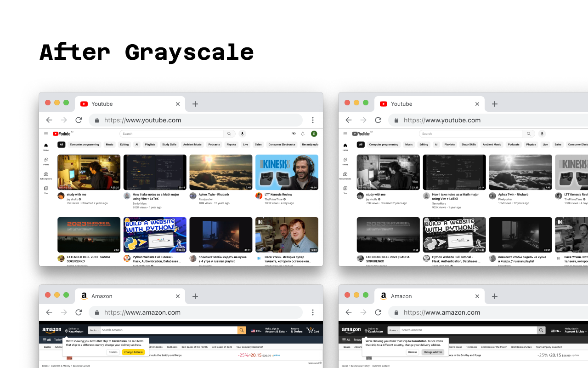
Task: Click the YouTube account avatar
Action: click(x=314, y=133)
